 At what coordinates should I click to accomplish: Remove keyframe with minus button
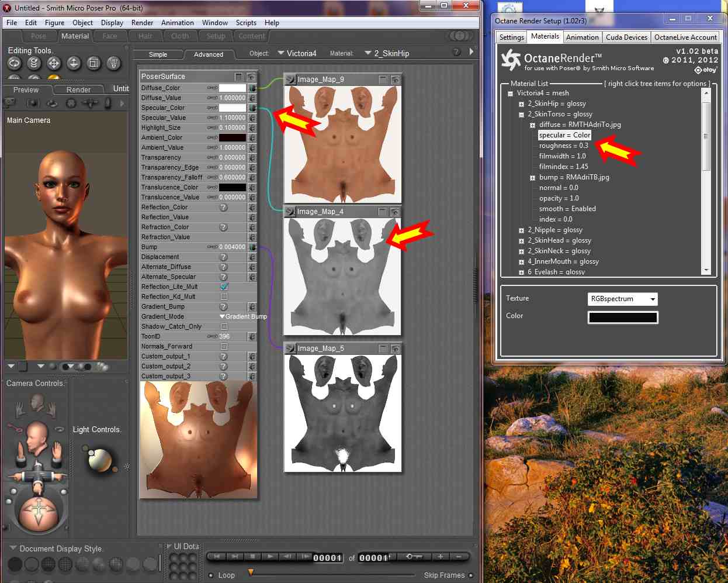point(459,557)
